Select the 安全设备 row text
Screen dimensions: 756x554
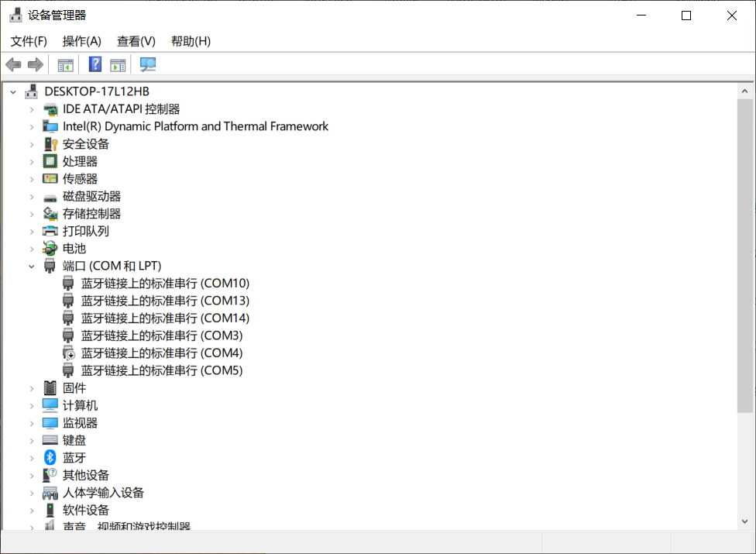click(86, 144)
